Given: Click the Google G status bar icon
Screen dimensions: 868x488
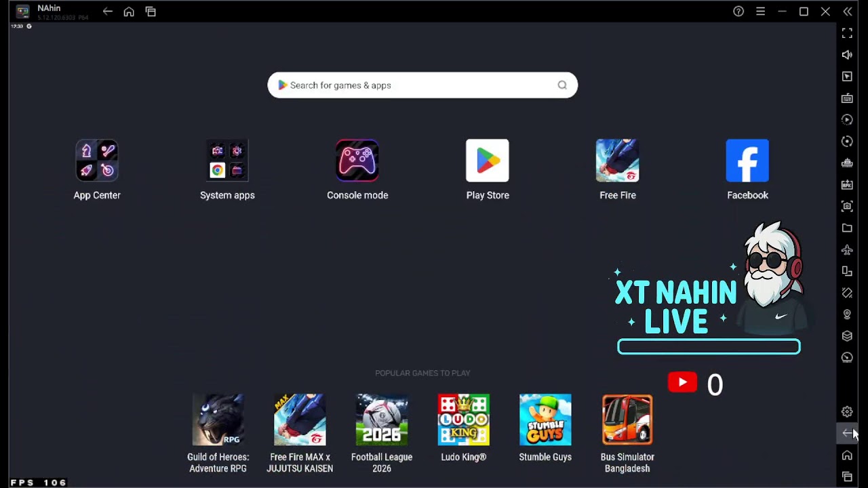Looking at the screenshot, I should click(29, 26).
